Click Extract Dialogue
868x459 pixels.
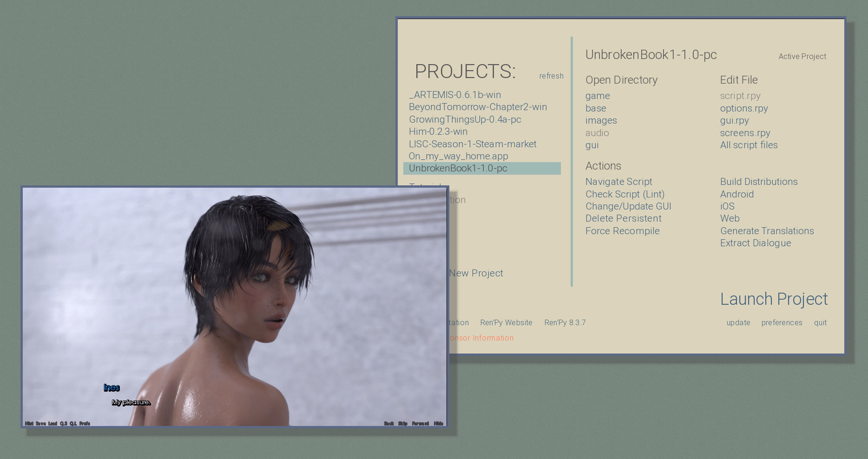click(756, 243)
